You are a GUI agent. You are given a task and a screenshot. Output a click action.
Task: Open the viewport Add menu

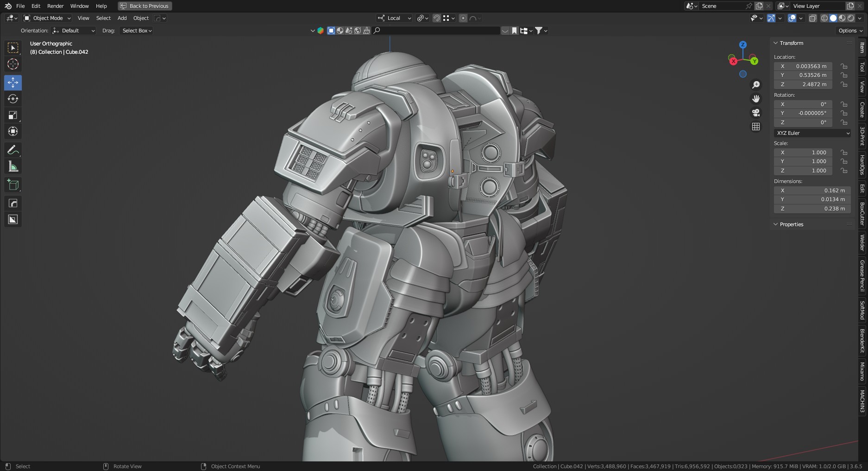point(122,18)
